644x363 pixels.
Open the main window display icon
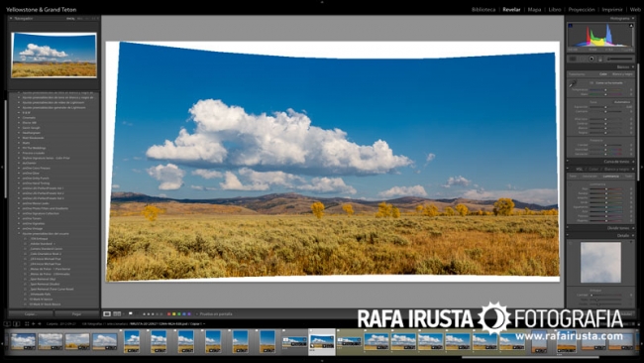click(7, 324)
